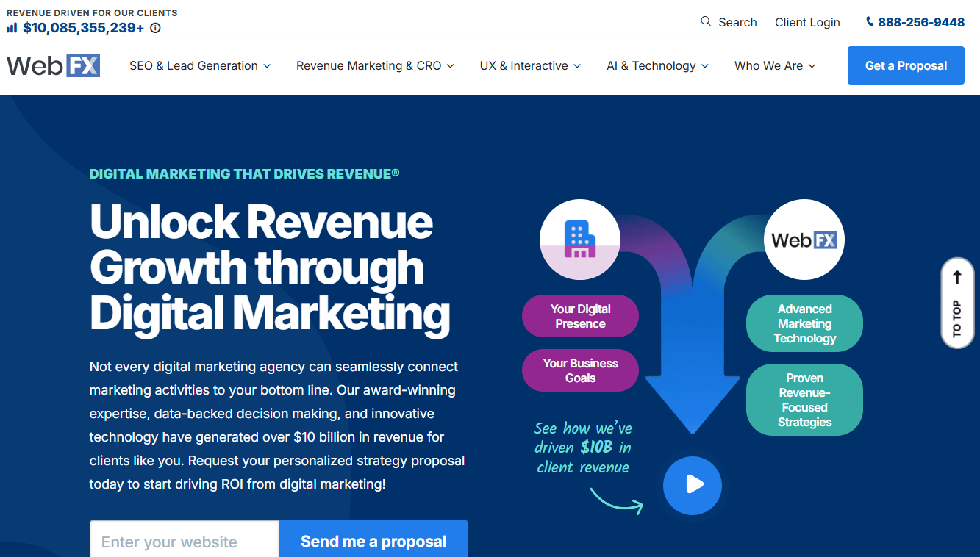Click the bar chart icon near revenue
980x557 pixels.
12,28
